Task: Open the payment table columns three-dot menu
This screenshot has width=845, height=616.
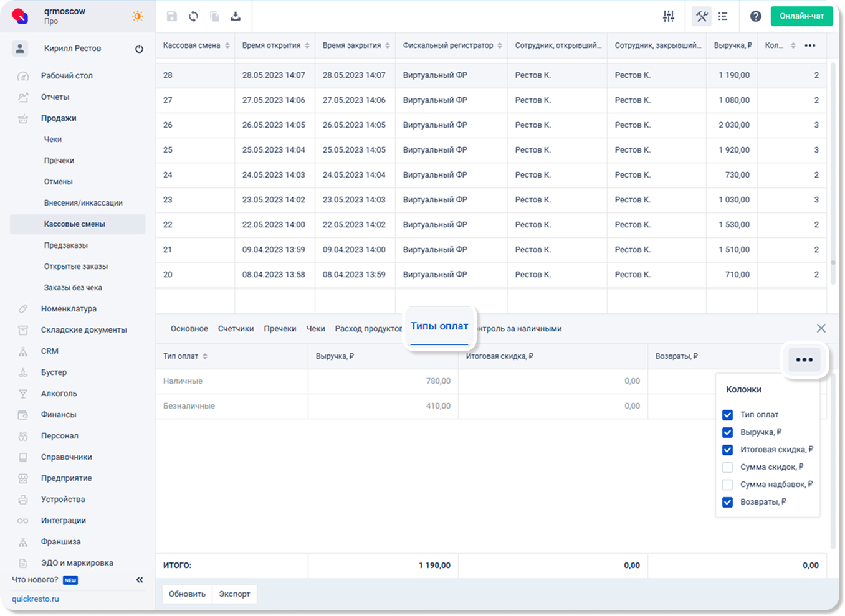Action: (x=804, y=359)
